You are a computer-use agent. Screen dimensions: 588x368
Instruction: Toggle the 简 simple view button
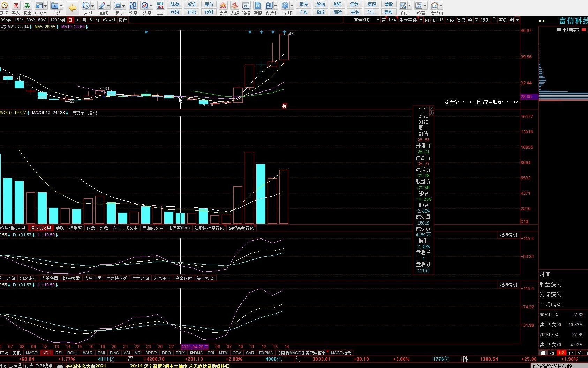coord(384,20)
